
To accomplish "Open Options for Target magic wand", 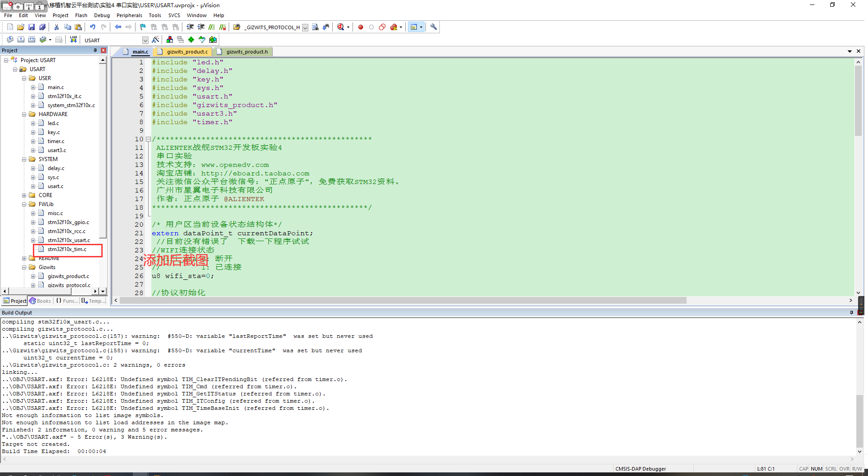I will tap(155, 40).
